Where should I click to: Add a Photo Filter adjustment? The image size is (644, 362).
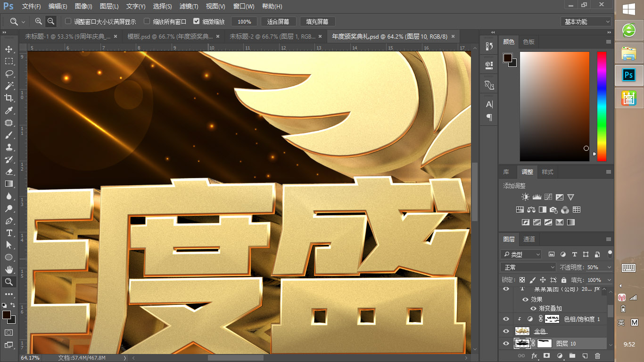coord(553,210)
